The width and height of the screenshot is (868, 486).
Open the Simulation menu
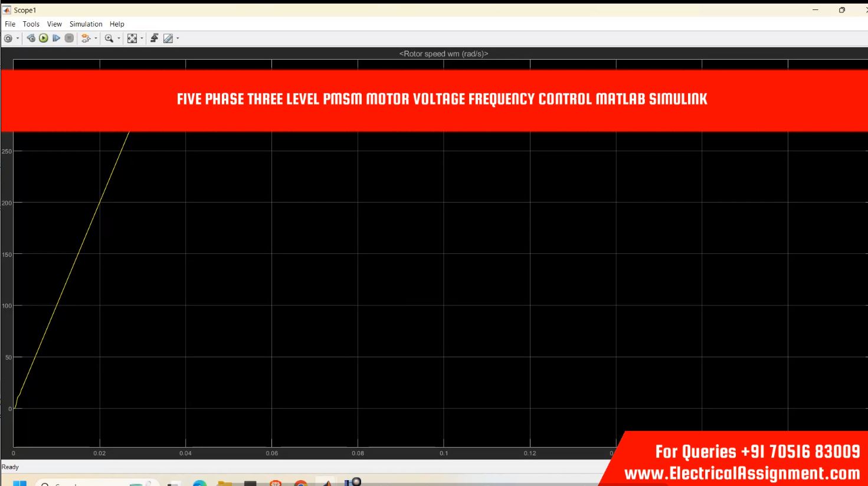[x=86, y=24]
